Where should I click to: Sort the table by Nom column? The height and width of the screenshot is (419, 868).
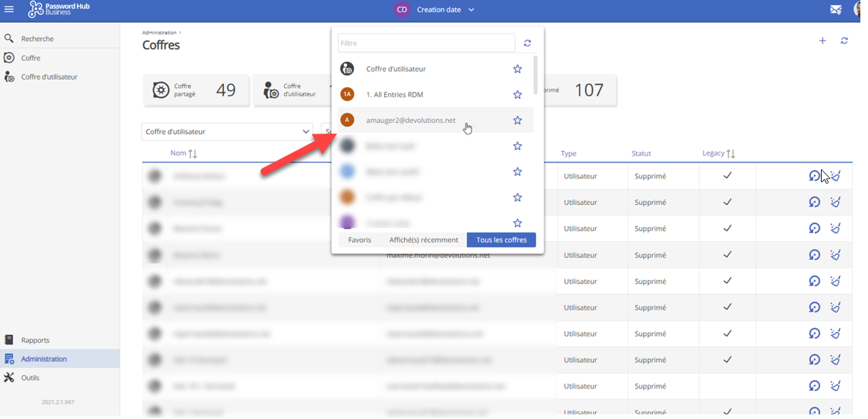pos(183,153)
